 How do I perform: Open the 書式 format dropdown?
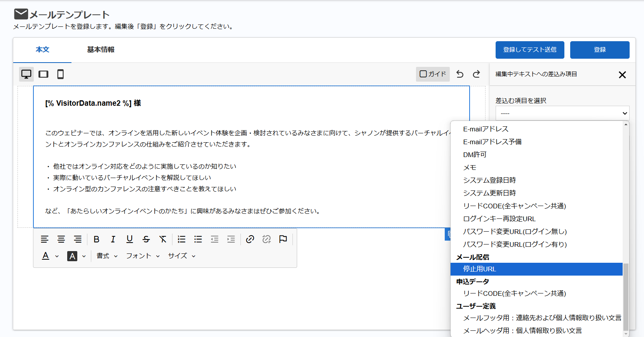[107, 256]
